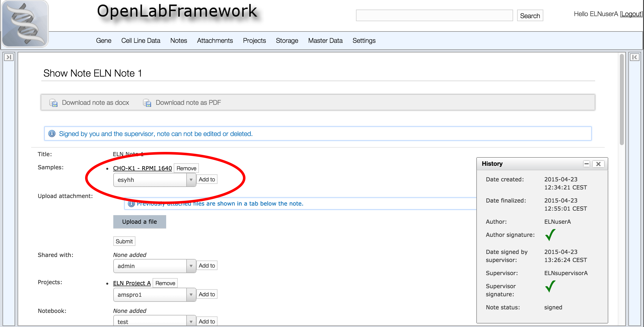This screenshot has width=644, height=327.
Task: Open the Notes menu
Action: pyautogui.click(x=178, y=41)
